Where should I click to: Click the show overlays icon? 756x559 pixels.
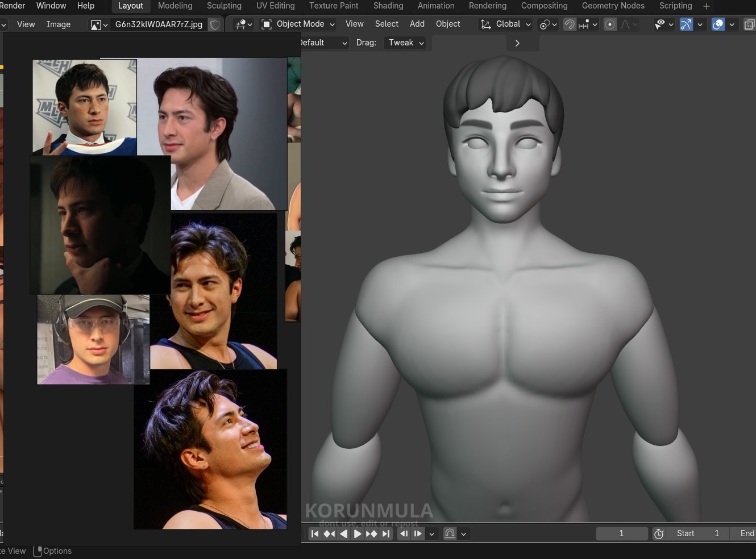[x=718, y=24]
